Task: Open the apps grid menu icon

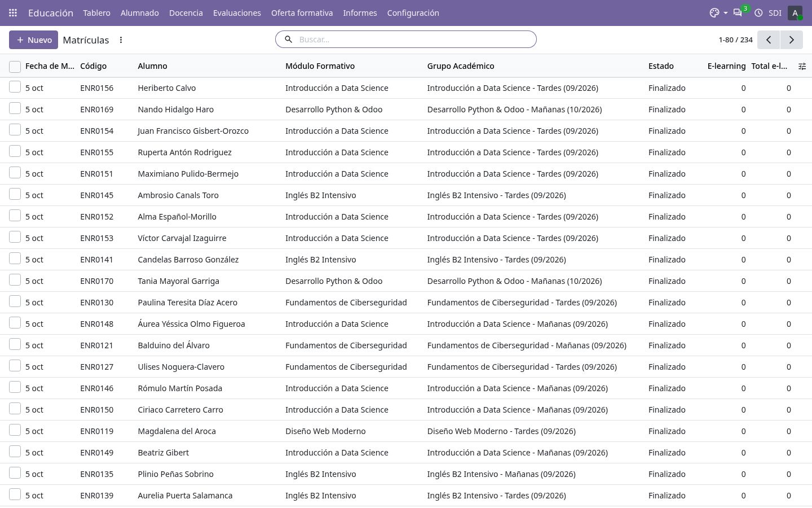Action: click(13, 12)
